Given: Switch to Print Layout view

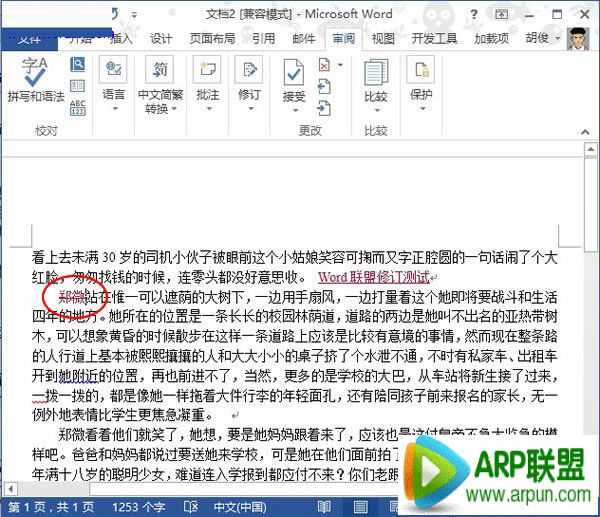Looking at the screenshot, I should pyautogui.click(x=360, y=507).
